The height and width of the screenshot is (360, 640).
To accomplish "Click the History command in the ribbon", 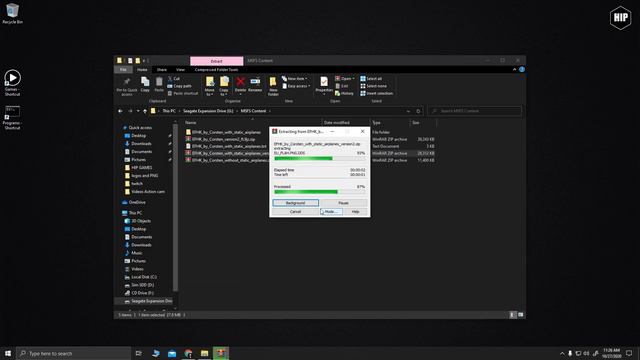I will (344, 93).
